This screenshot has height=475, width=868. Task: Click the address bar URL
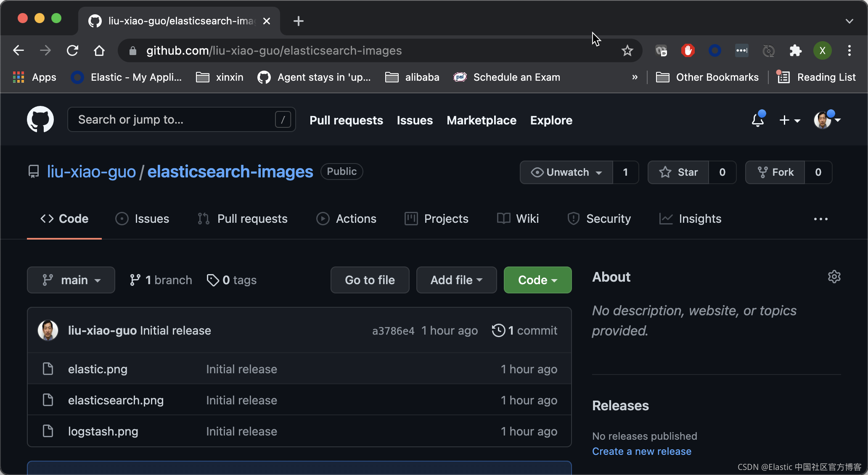pyautogui.click(x=274, y=50)
